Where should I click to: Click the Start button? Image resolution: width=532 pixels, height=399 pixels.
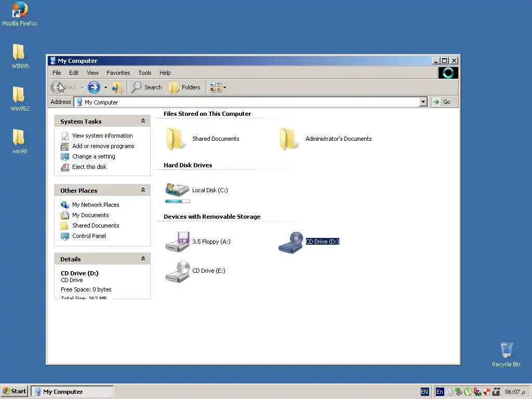(14, 391)
